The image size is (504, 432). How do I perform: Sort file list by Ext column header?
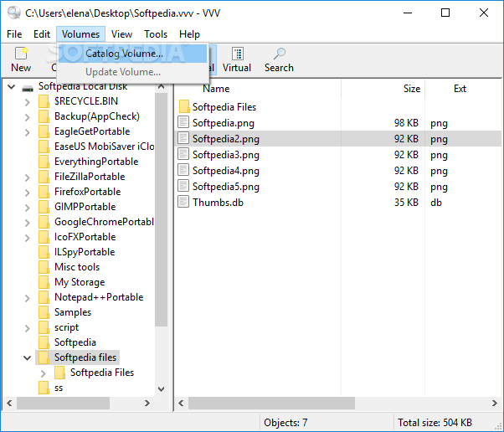tap(460, 89)
